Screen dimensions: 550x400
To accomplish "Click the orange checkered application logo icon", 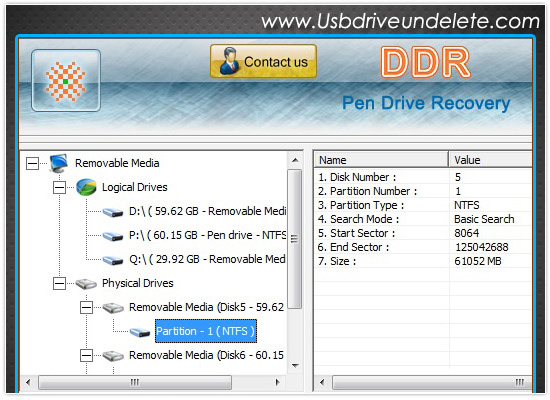I will tap(66, 81).
